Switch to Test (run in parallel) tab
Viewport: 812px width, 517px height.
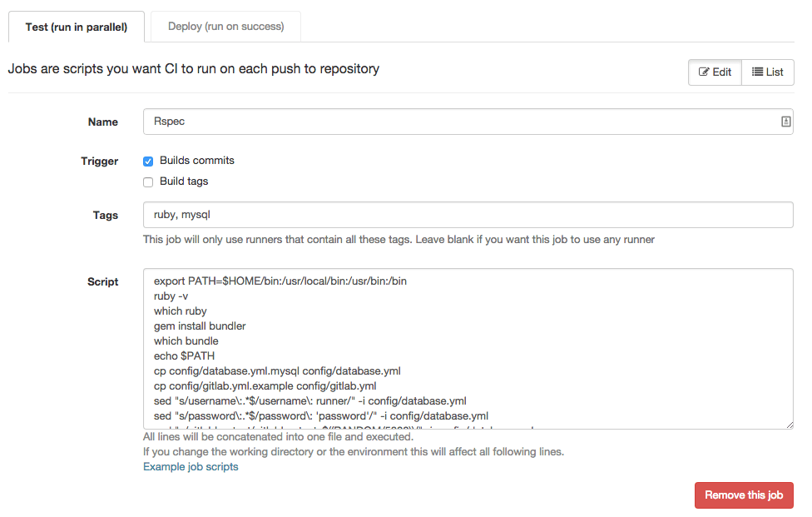tap(77, 27)
